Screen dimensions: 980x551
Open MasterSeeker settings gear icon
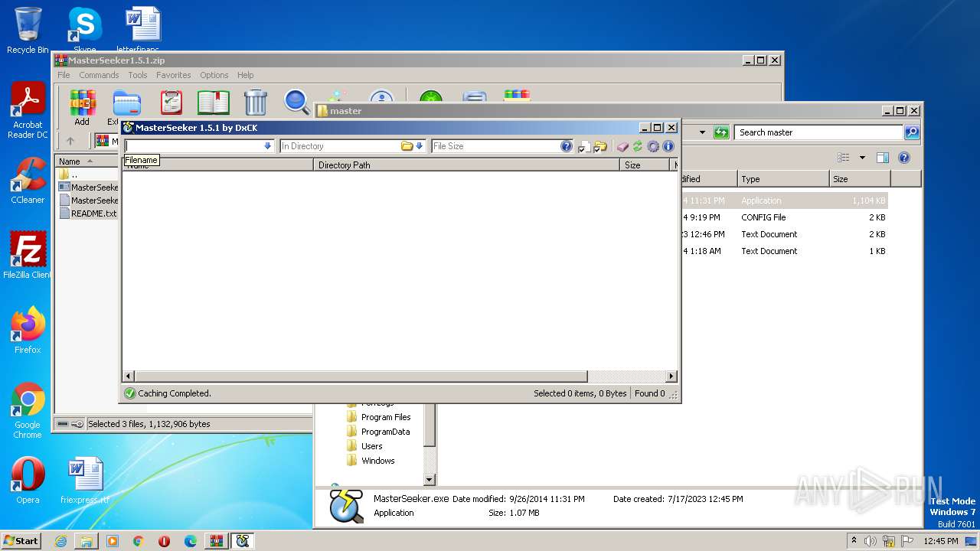pyautogui.click(x=653, y=146)
